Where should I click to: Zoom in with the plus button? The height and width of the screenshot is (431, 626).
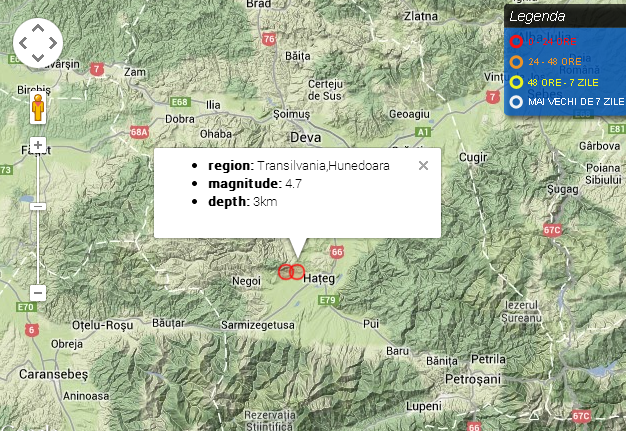click(38, 145)
